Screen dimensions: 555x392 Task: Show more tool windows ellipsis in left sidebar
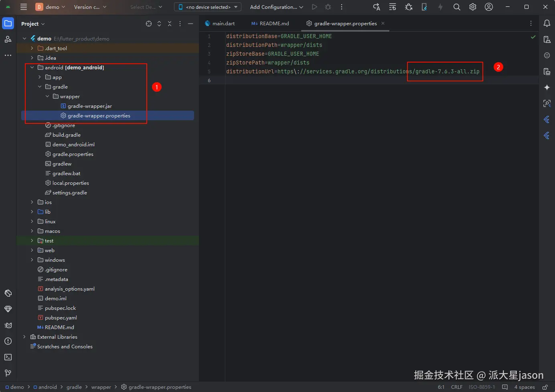(8, 55)
